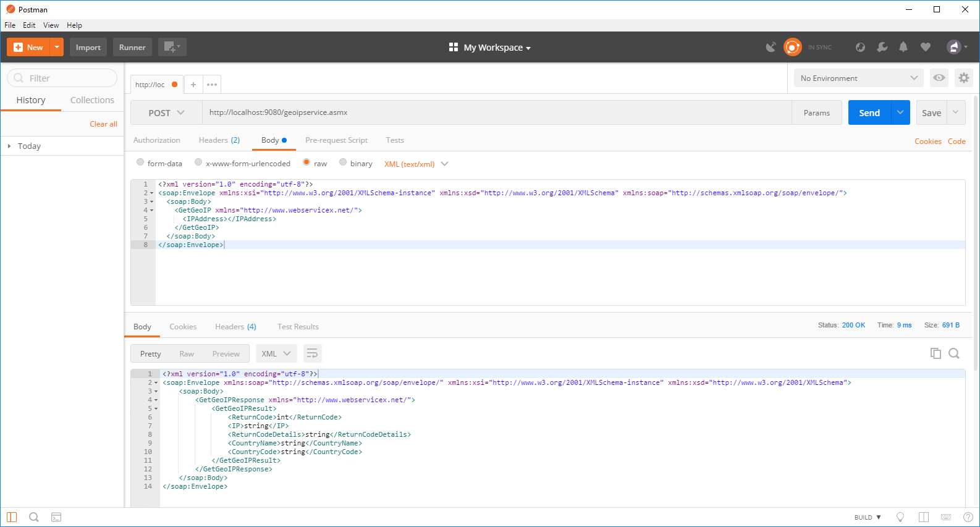Toggle line wrap in response view

(312, 353)
